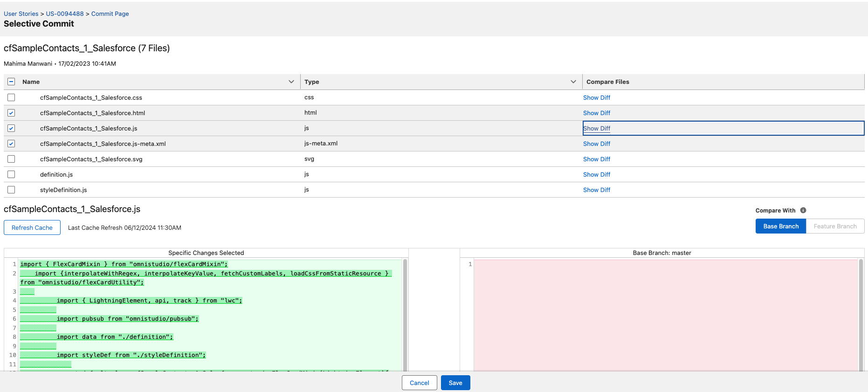Uncheck the js-meta.xml file checkbox
Viewport: 868px width, 392px height.
[x=11, y=144]
